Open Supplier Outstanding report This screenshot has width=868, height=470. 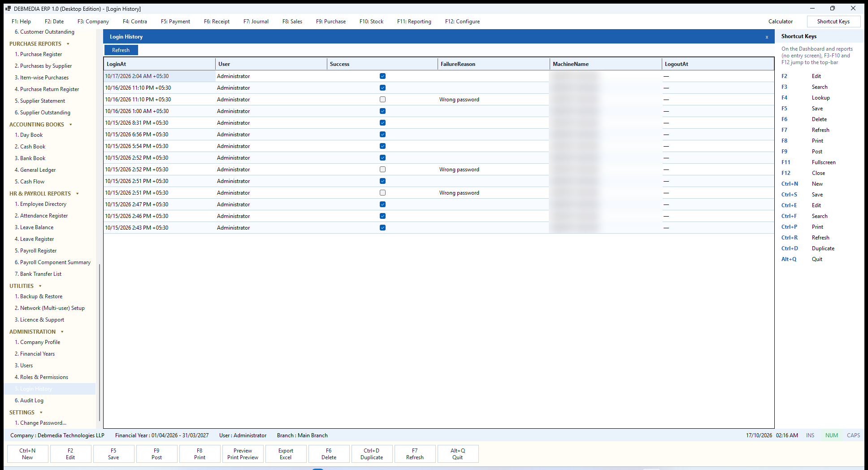[x=43, y=113]
